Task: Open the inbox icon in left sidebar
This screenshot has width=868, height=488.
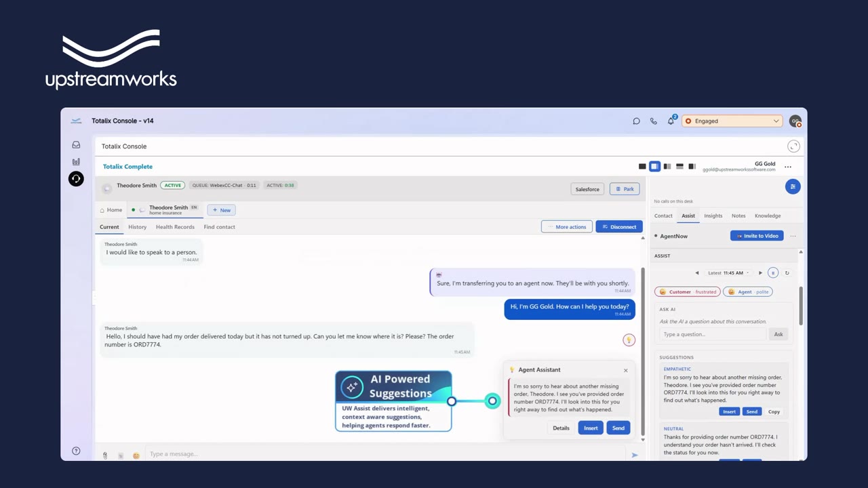Action: [76, 144]
